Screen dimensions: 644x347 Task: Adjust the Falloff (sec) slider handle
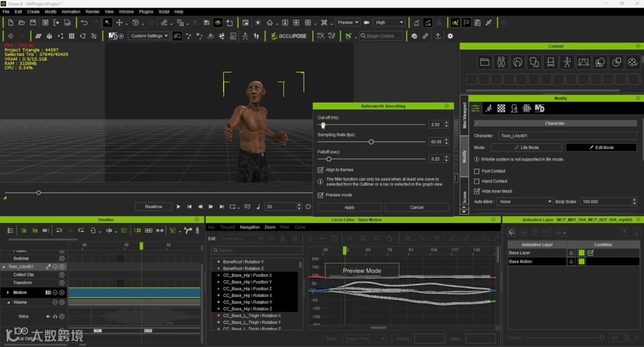[329, 159]
